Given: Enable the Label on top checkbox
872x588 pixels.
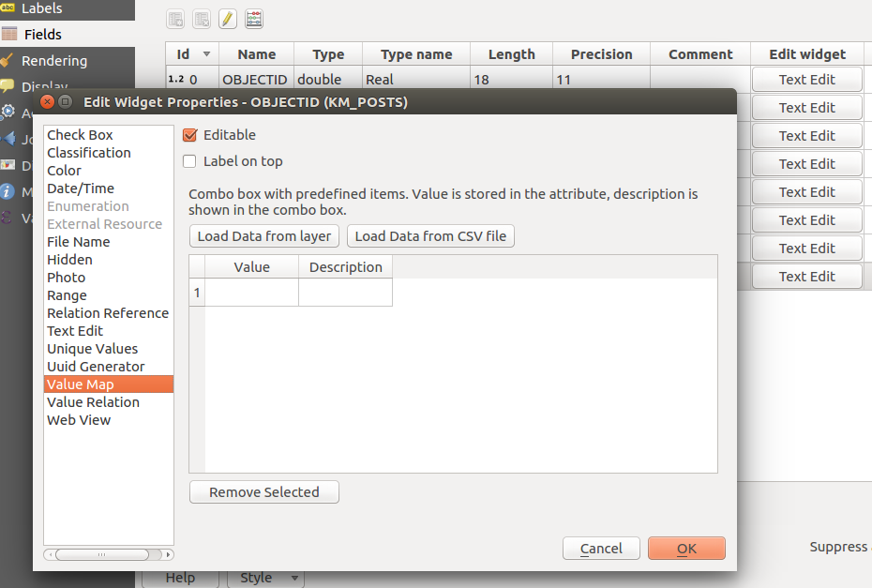Looking at the screenshot, I should pos(189,161).
